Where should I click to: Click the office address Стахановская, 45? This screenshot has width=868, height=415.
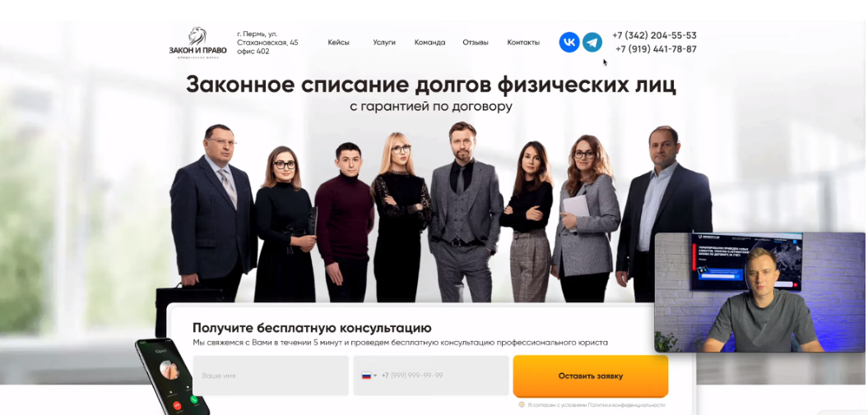pos(267,43)
